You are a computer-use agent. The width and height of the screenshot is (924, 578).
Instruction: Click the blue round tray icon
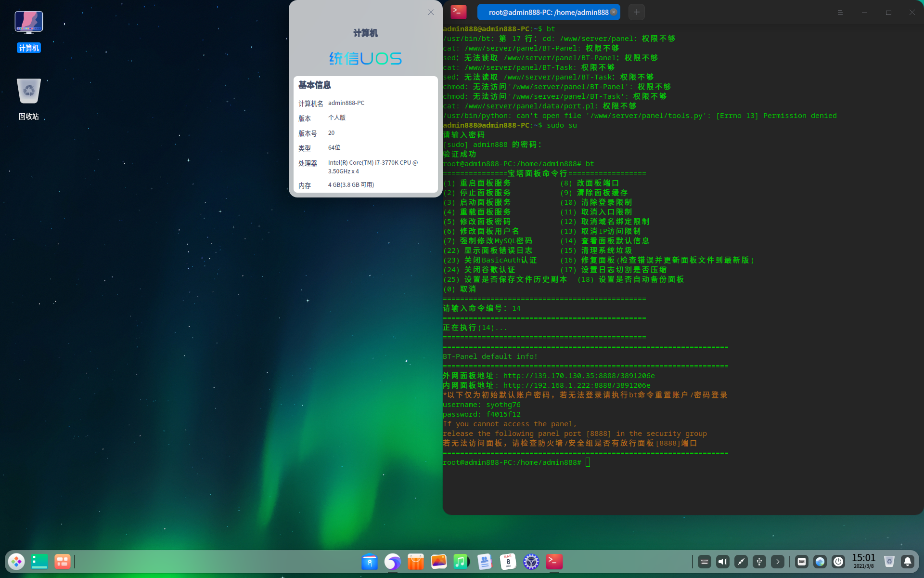click(820, 562)
